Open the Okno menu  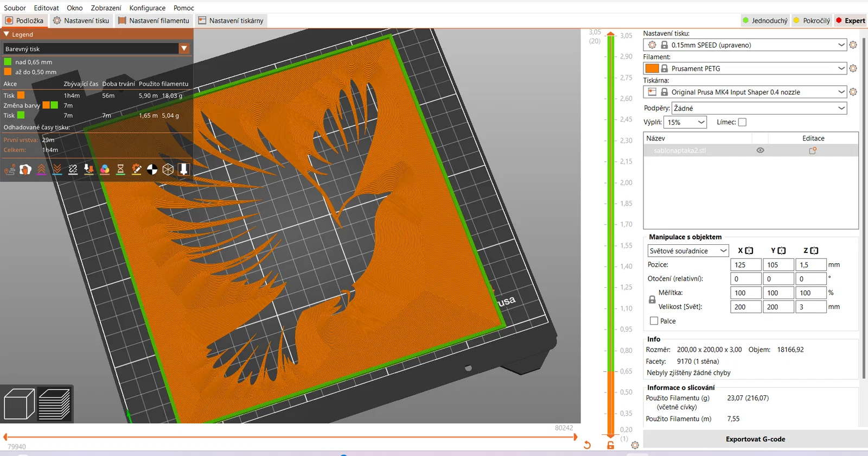pos(75,8)
